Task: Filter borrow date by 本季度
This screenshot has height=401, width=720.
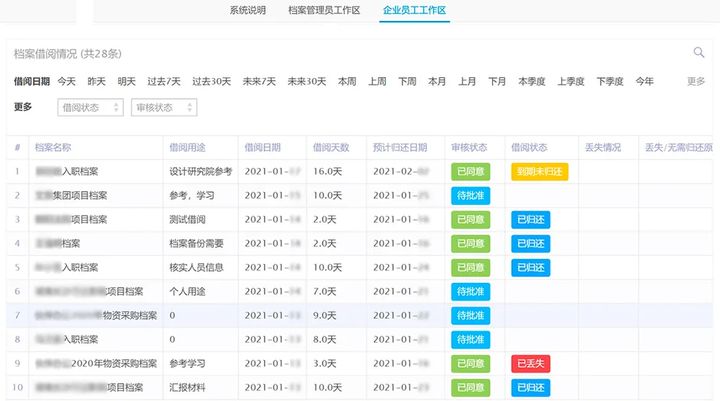Action: pyautogui.click(x=532, y=81)
